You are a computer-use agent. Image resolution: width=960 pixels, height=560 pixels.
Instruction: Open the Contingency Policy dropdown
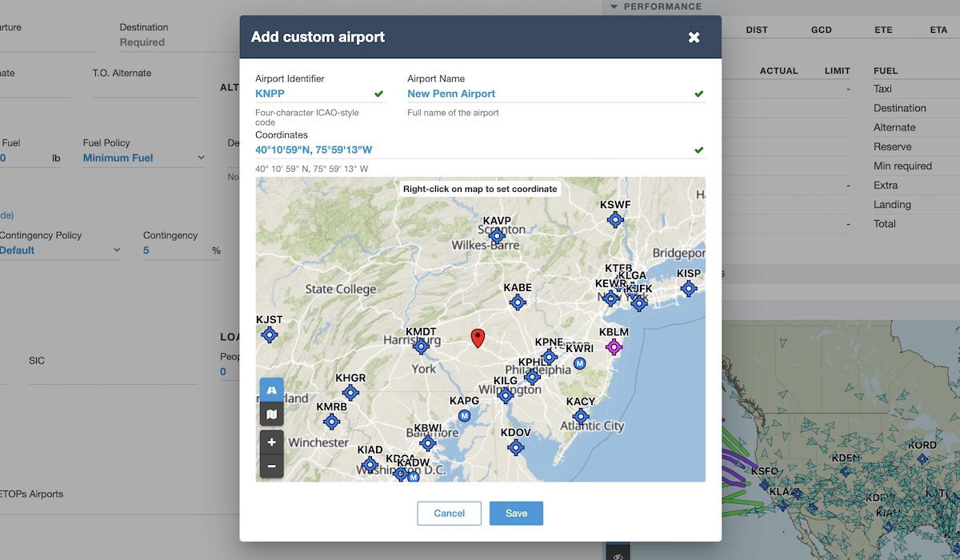coord(60,250)
